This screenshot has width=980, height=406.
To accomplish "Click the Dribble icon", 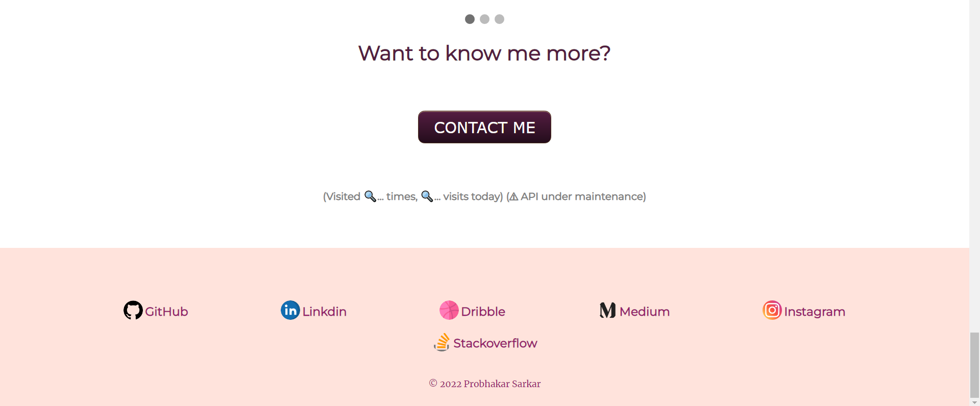I will click(x=449, y=310).
